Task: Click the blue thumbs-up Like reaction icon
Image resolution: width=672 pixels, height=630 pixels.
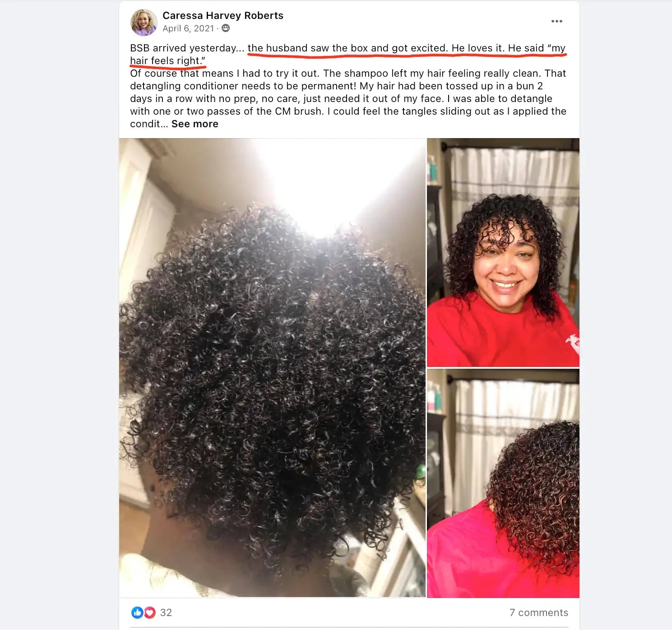Action: click(x=137, y=612)
